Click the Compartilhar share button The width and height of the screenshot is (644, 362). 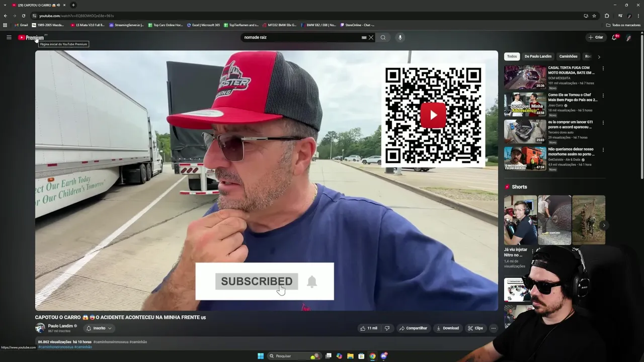(413, 328)
